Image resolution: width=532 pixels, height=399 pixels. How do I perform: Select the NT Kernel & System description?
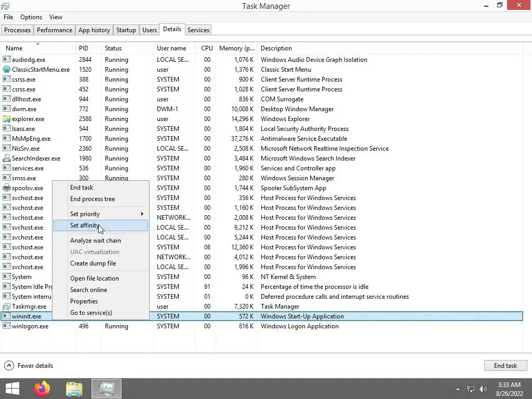(x=288, y=277)
